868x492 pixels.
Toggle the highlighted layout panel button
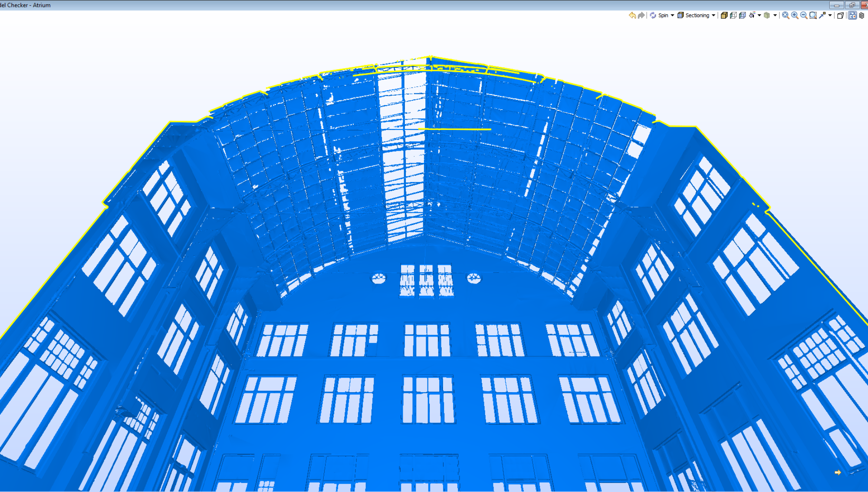coord(852,15)
